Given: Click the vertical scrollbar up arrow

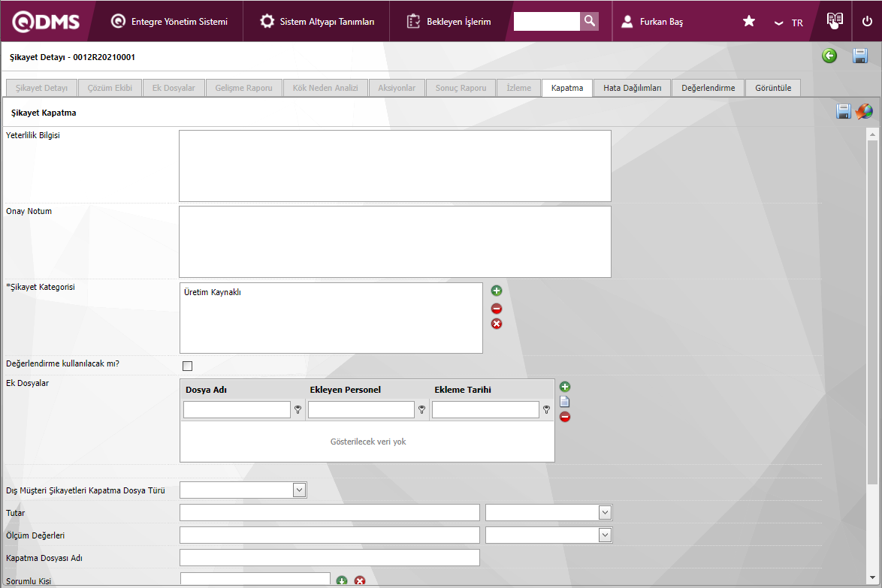Looking at the screenshot, I should tap(872, 134).
